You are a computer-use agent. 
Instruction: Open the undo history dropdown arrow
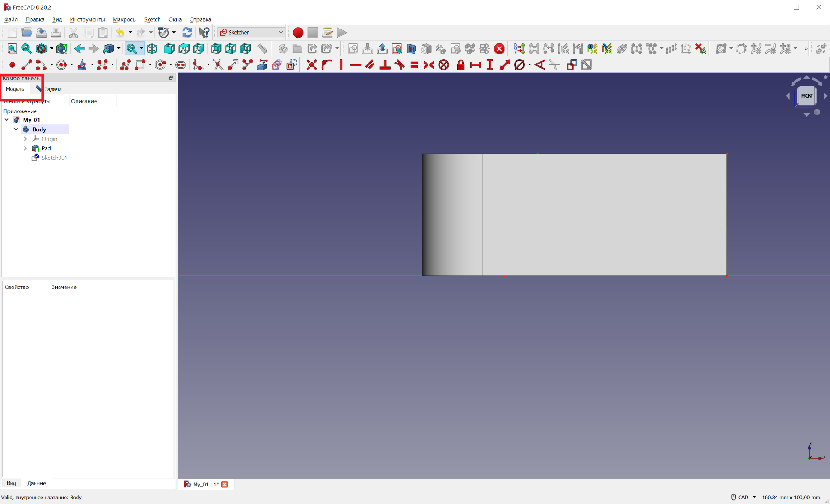(x=130, y=33)
